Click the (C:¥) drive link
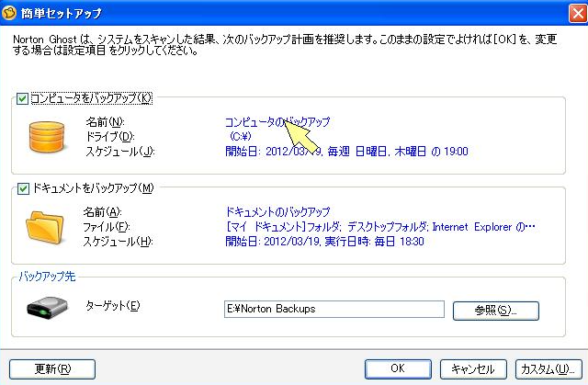588x385 pixels. point(241,136)
